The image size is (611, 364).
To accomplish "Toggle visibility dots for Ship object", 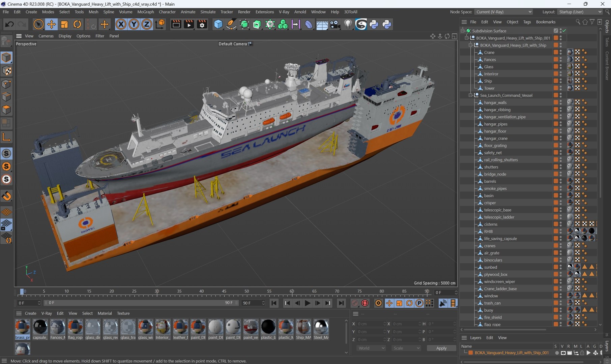I will (560, 81).
